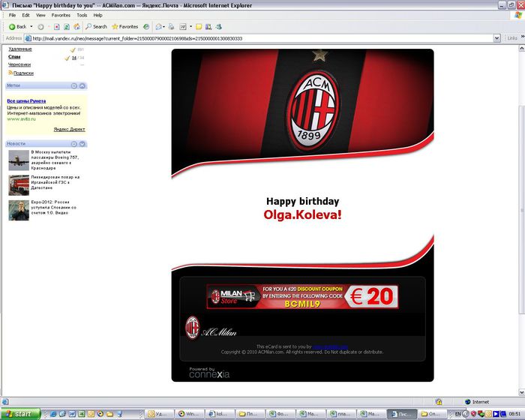Open the Edit menu

tap(25, 16)
